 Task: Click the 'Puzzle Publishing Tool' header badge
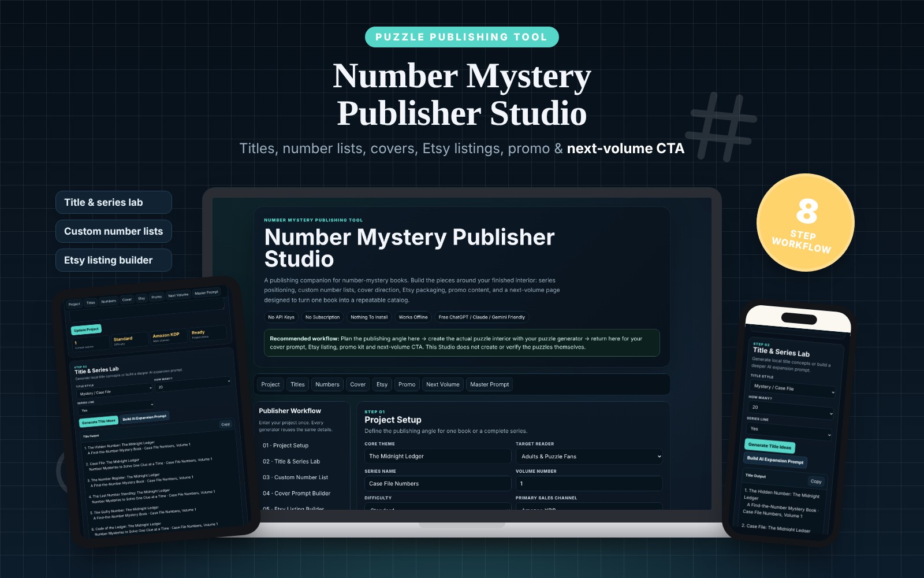[462, 37]
